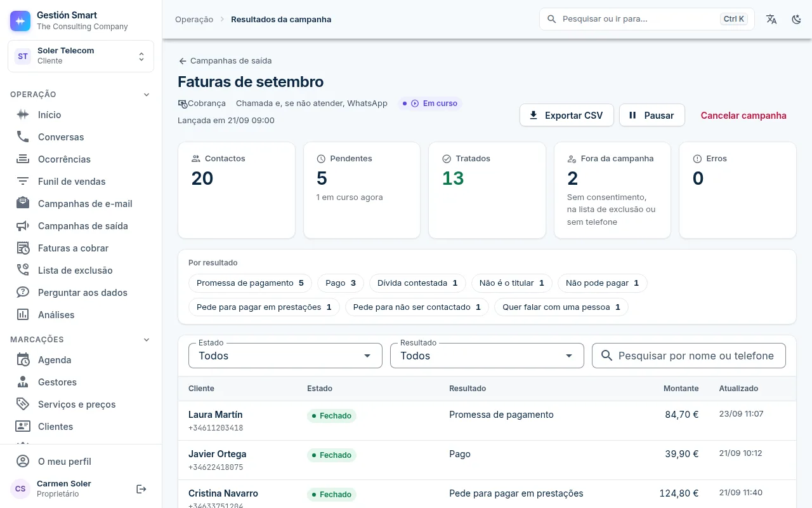Filter by Não pode pagar chip

(x=603, y=283)
